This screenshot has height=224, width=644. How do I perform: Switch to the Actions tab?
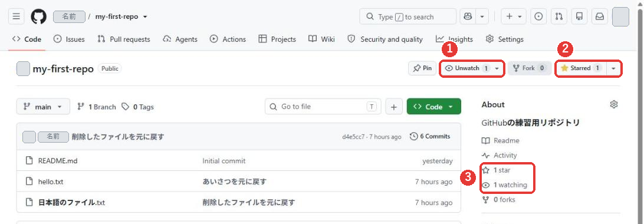click(228, 39)
